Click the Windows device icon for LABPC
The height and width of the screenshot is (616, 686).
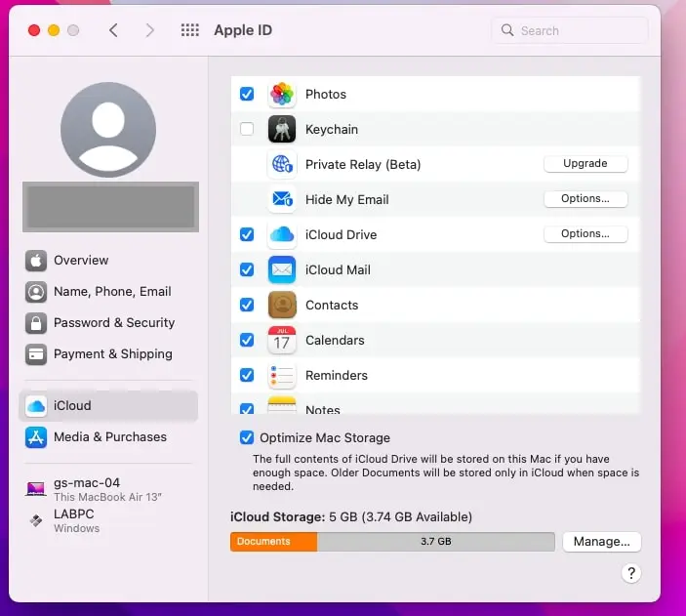click(x=36, y=520)
